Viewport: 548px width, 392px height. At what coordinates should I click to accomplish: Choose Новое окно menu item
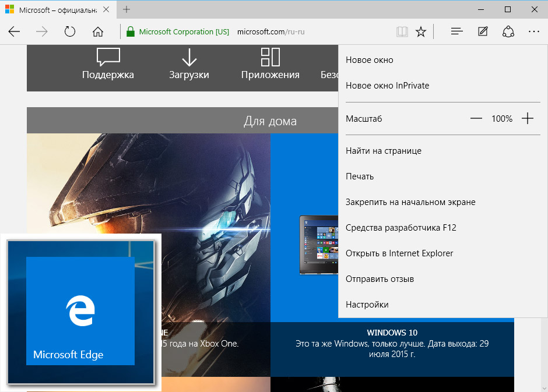click(443, 60)
